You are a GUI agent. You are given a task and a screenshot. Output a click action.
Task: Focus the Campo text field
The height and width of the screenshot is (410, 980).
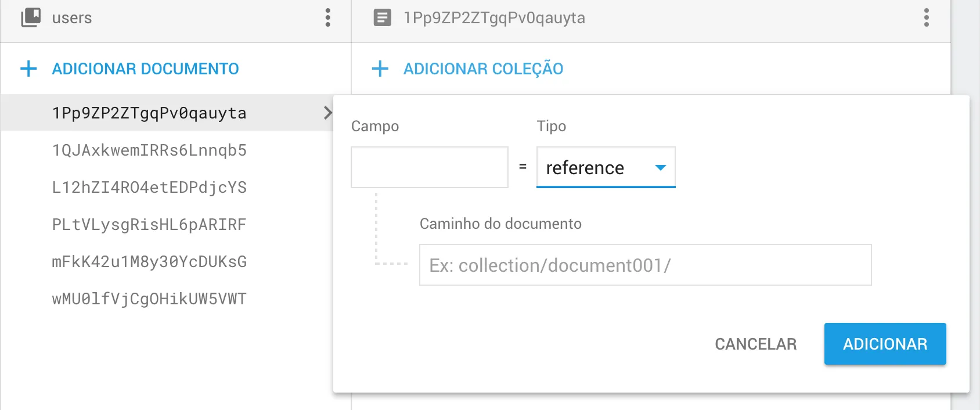(x=430, y=167)
